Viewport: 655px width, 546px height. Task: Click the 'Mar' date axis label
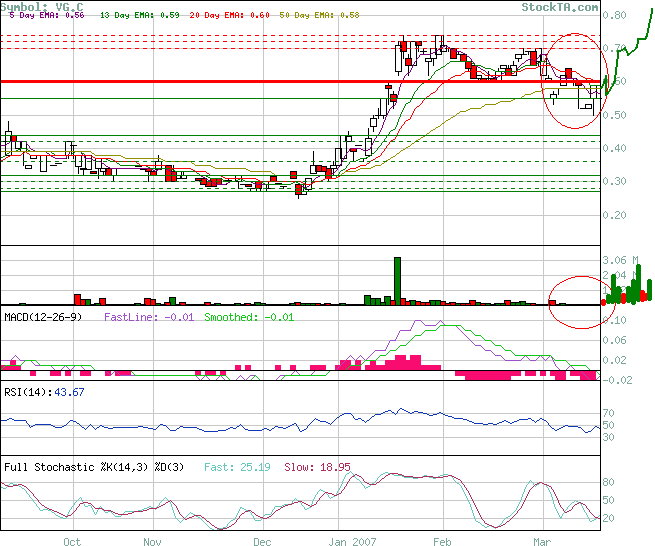(x=542, y=542)
